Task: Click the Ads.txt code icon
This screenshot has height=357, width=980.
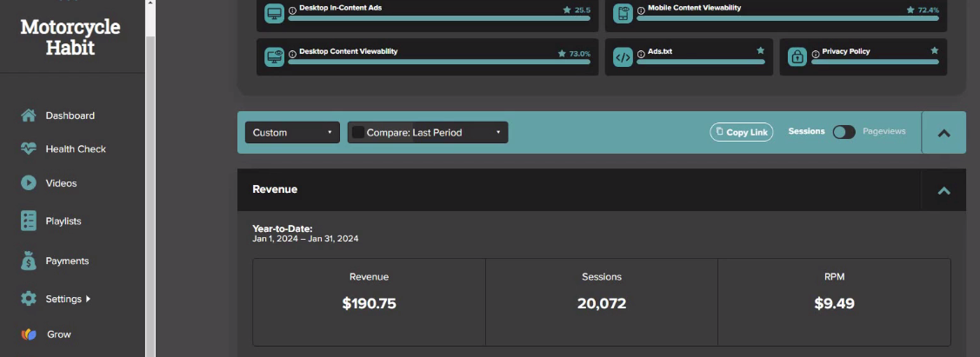Action: [623, 57]
